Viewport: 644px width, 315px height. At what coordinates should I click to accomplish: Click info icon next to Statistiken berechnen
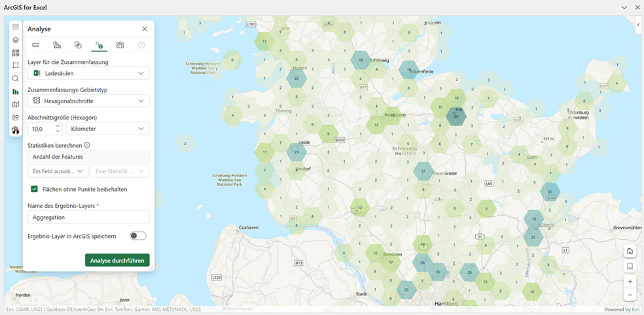pyautogui.click(x=87, y=145)
